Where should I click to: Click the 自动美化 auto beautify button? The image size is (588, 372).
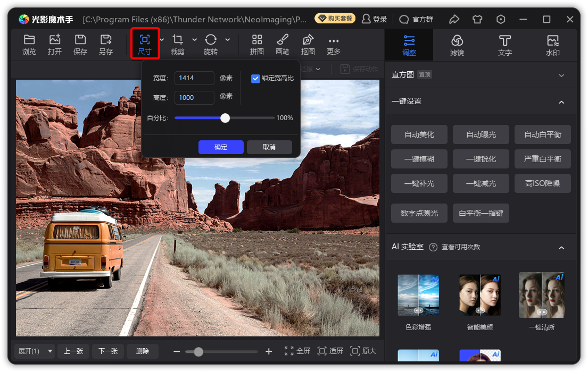pos(419,135)
